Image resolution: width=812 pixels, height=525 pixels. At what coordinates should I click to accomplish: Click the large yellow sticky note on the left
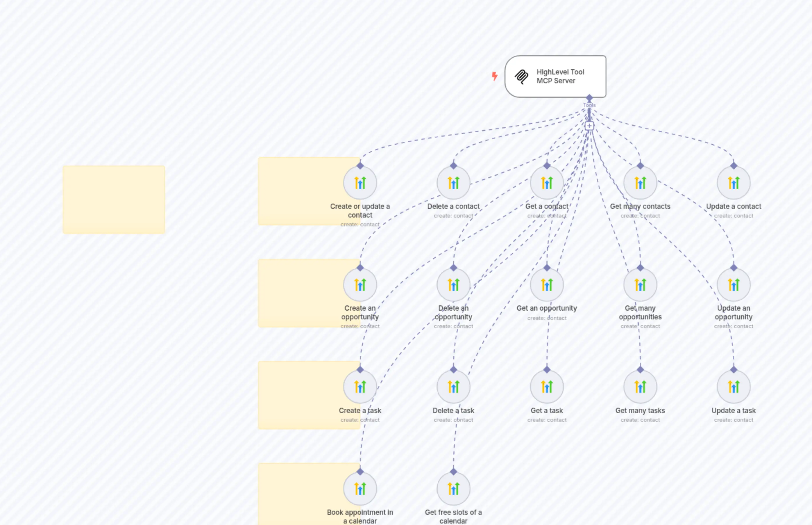114,199
